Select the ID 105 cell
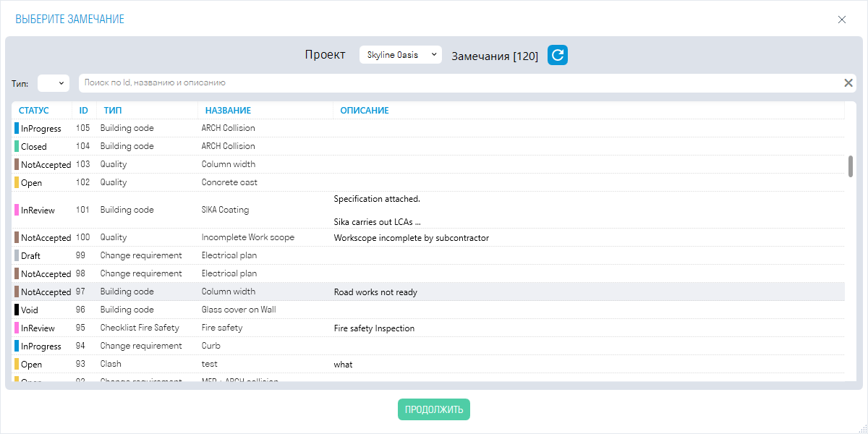 tap(83, 128)
